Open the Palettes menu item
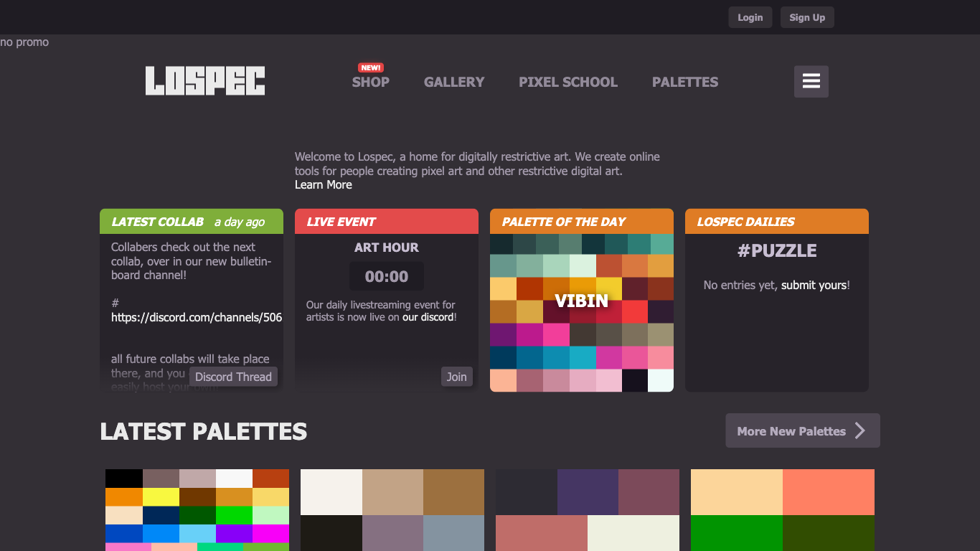 pos(685,82)
